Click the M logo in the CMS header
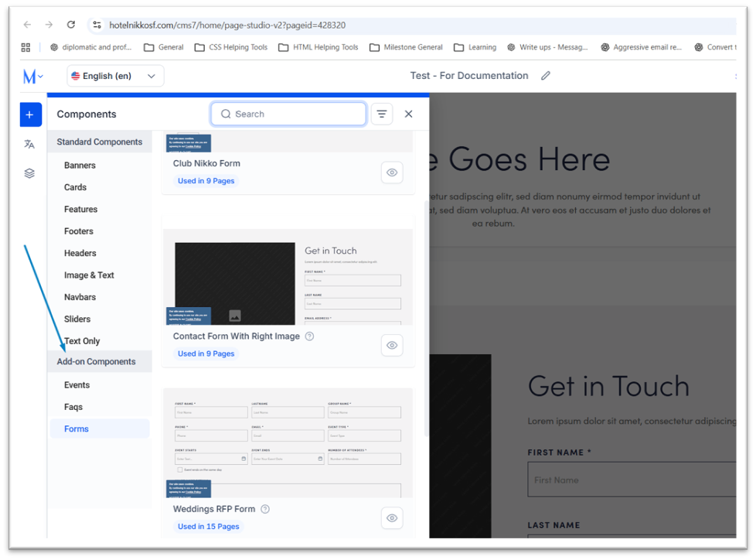The image size is (756, 560). tap(29, 76)
